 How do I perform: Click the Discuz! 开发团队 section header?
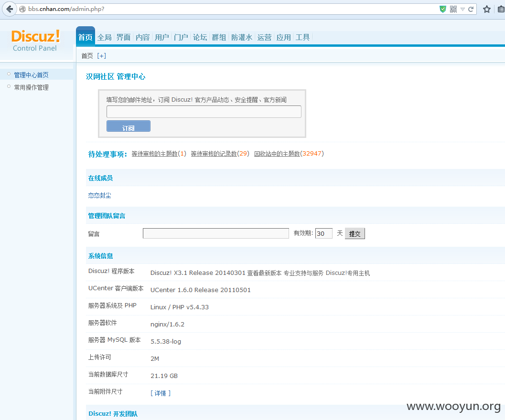tap(113, 414)
